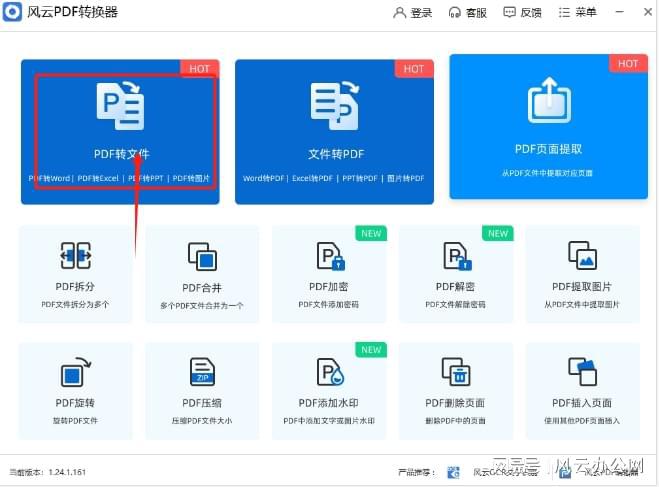The image size is (659, 487).
Task: Launch the PDF拆分 split icon
Action: 75,255
